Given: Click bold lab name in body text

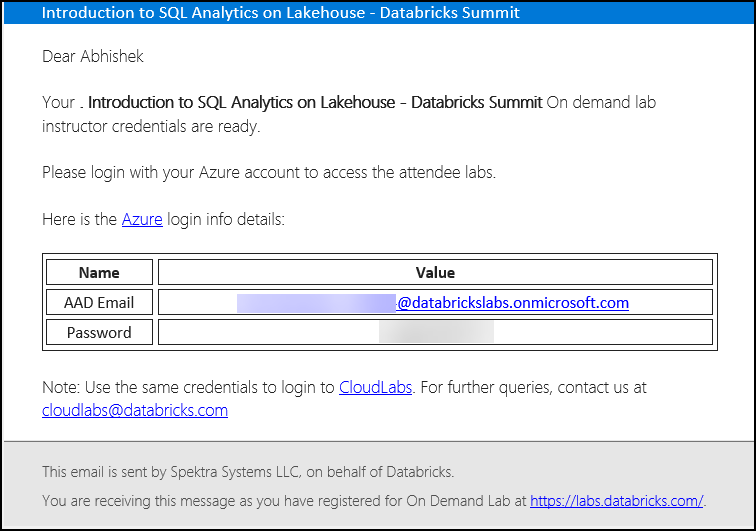Looking at the screenshot, I should click(315, 102).
